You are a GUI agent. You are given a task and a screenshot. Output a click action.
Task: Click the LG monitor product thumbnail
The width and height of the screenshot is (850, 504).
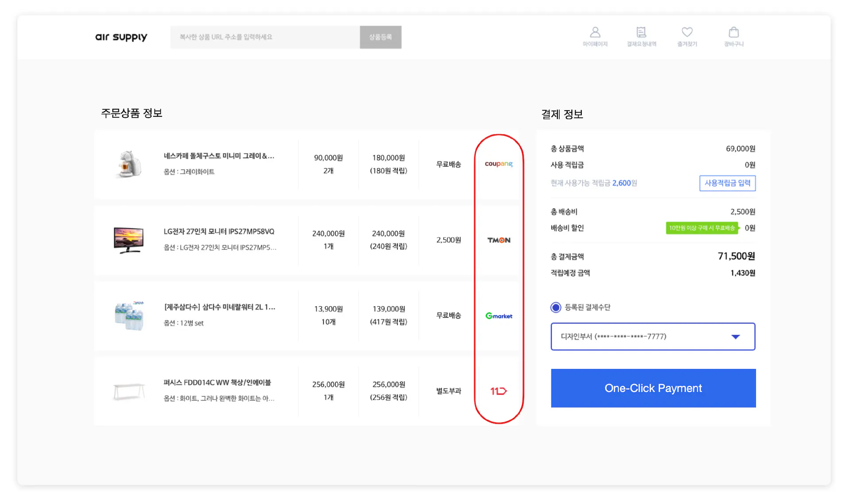coord(129,239)
